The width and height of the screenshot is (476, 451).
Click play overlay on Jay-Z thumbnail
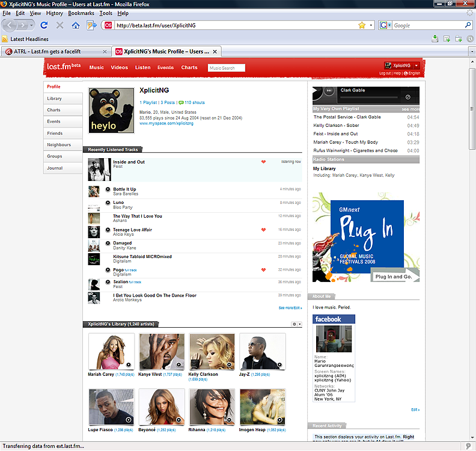point(279,365)
